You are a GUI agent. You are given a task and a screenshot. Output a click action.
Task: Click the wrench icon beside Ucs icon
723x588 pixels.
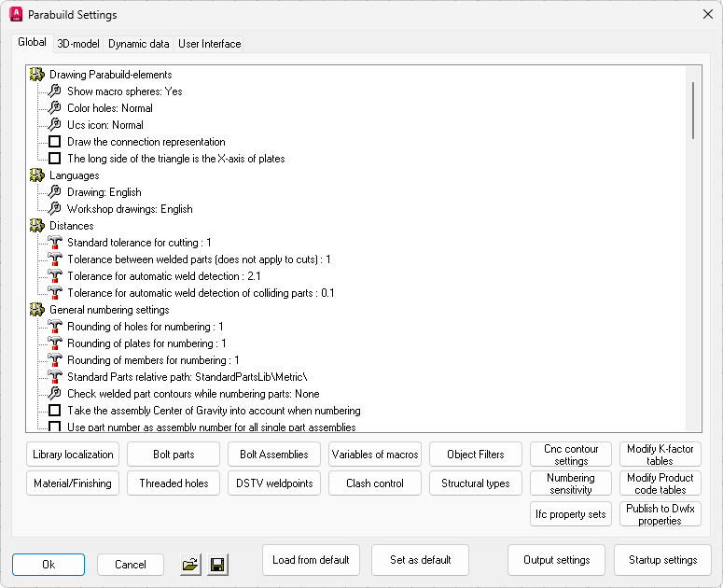pos(54,124)
